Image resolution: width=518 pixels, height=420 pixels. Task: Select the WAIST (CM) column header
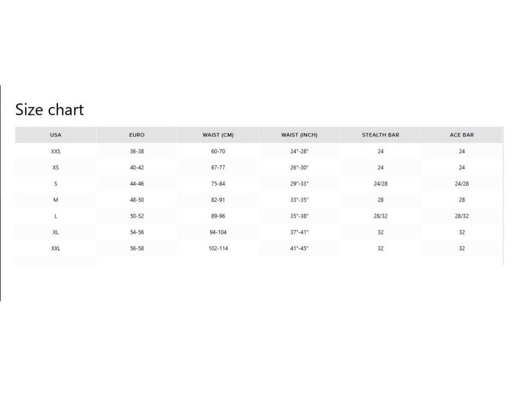coord(218,135)
